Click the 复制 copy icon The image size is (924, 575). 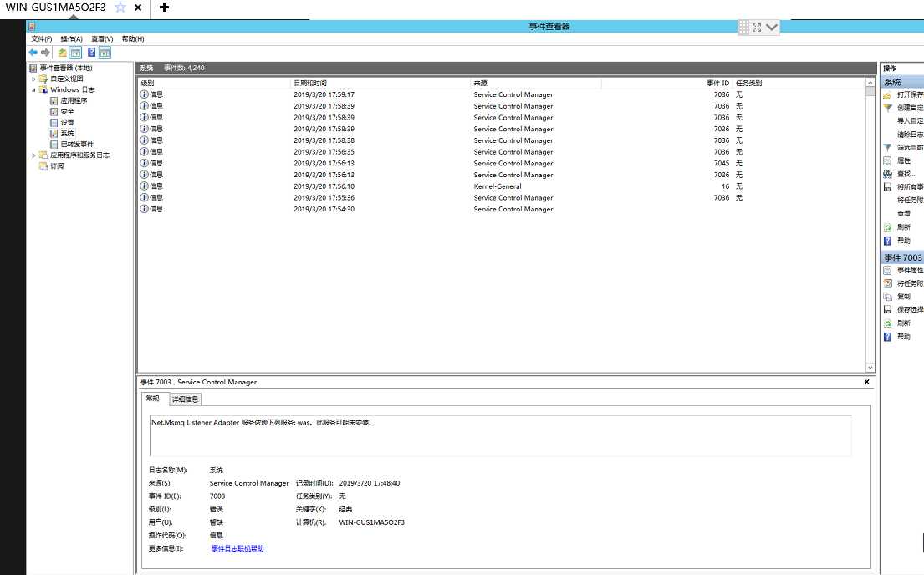tap(887, 297)
